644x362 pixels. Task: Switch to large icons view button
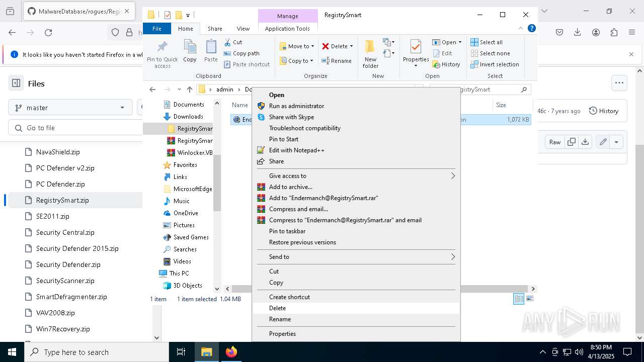(529, 299)
